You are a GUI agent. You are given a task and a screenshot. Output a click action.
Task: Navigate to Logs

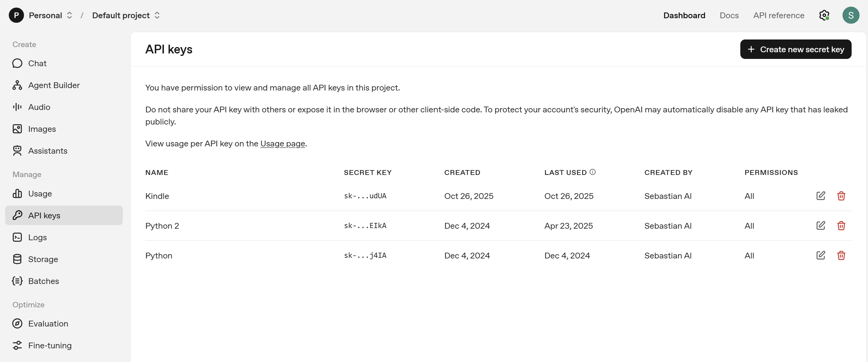click(x=37, y=237)
